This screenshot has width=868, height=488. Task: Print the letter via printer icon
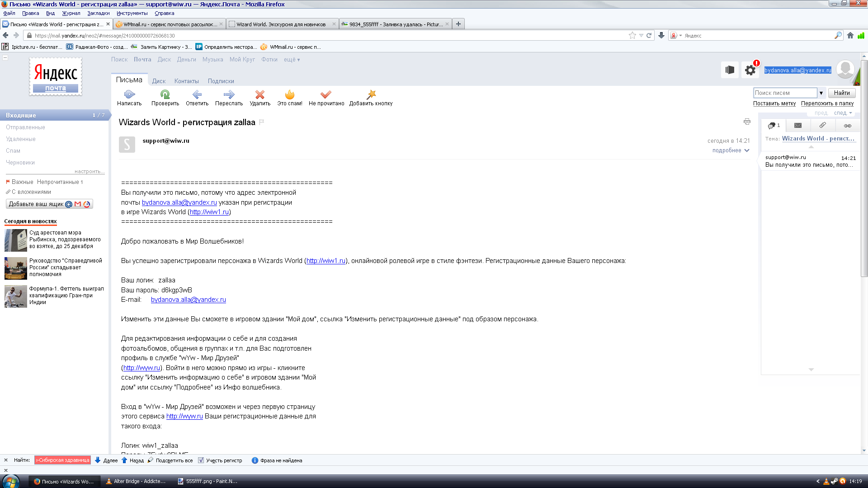(747, 122)
